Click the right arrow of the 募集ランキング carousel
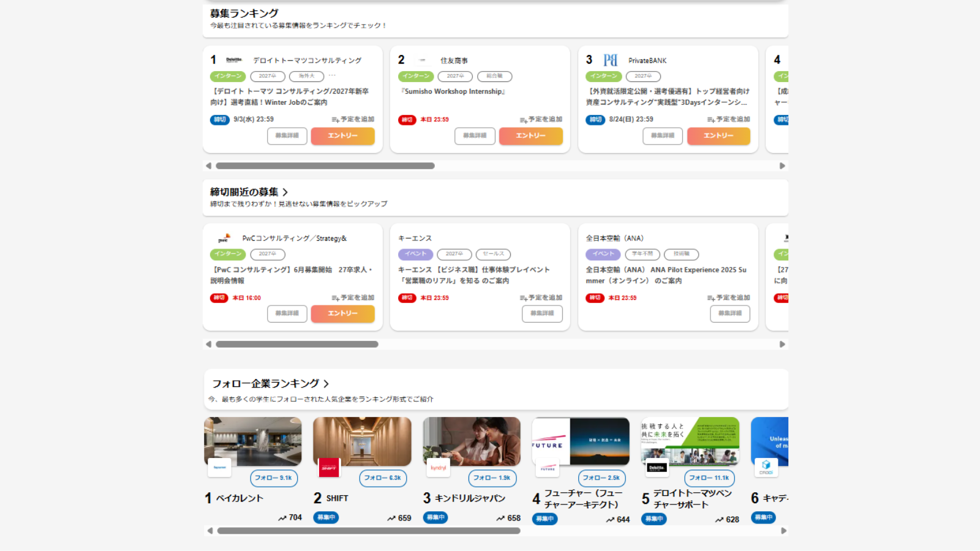Image resolution: width=980 pixels, height=551 pixels. (x=782, y=166)
